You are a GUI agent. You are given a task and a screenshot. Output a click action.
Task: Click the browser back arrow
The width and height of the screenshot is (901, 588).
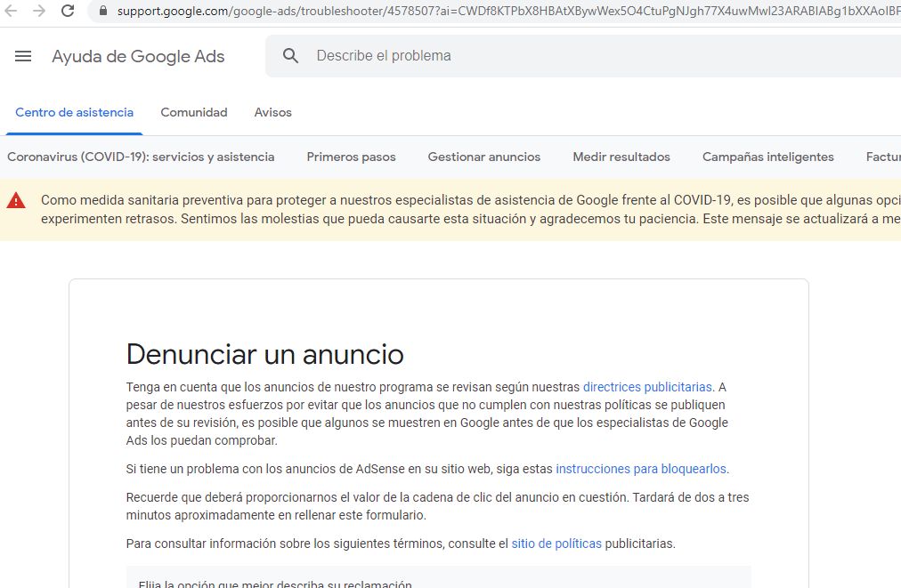[x=12, y=11]
